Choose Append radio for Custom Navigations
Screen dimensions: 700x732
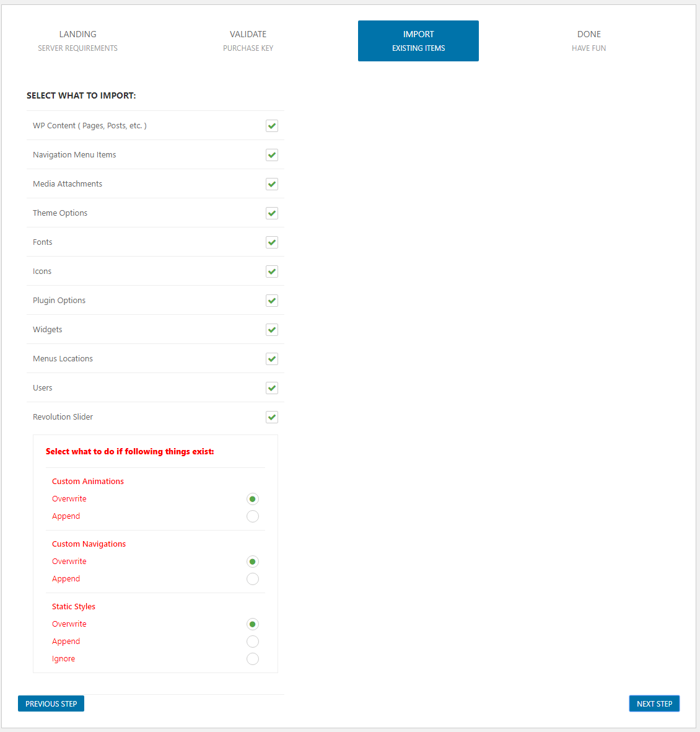point(253,579)
